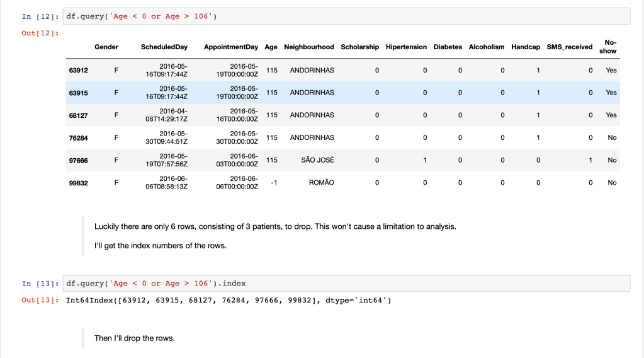Click the SMS_received column header
This screenshot has height=358, width=644.
point(570,47)
